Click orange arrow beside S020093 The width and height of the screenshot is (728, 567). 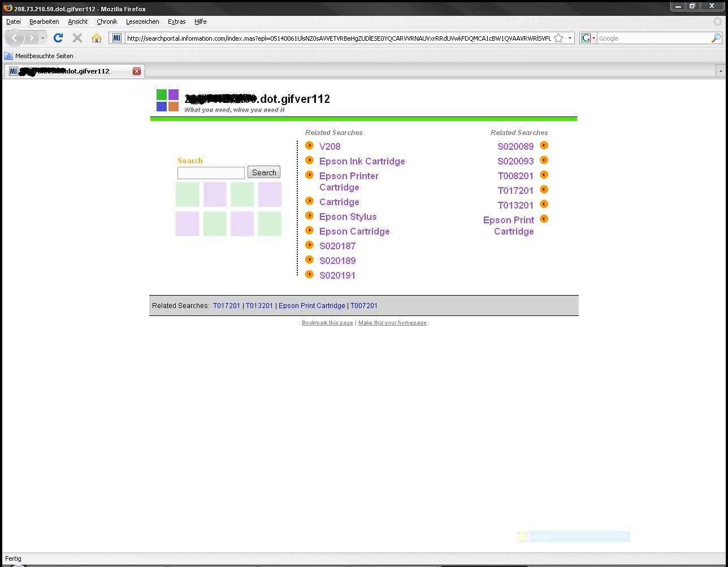tap(544, 160)
